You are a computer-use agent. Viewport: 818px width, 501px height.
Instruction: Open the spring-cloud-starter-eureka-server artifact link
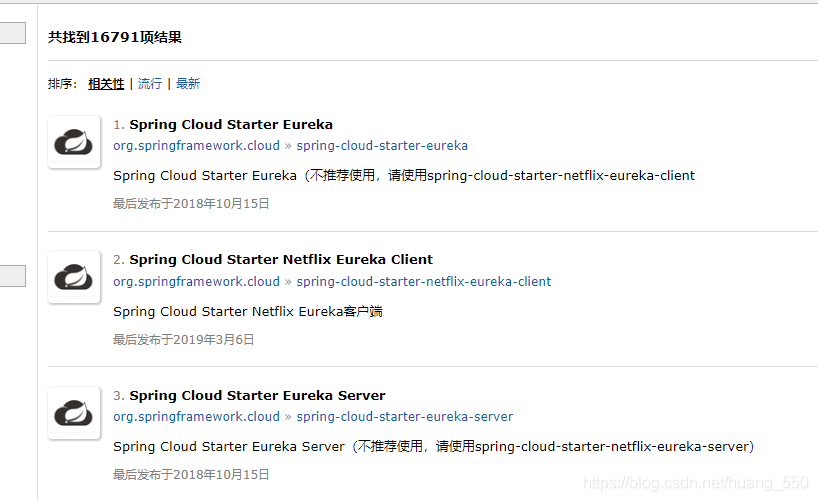coord(405,417)
